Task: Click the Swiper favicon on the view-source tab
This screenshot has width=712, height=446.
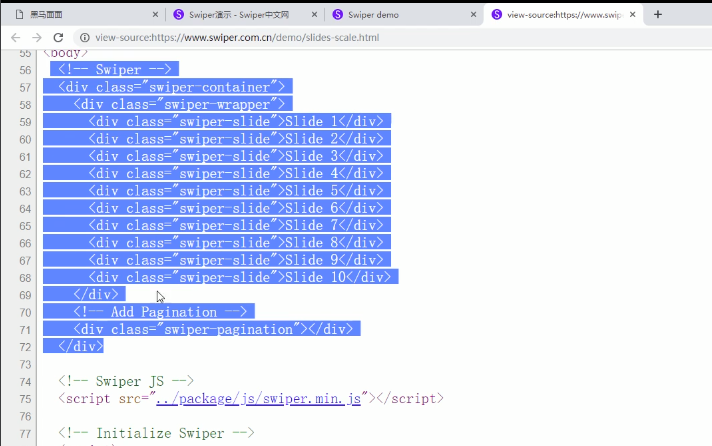Action: point(497,15)
